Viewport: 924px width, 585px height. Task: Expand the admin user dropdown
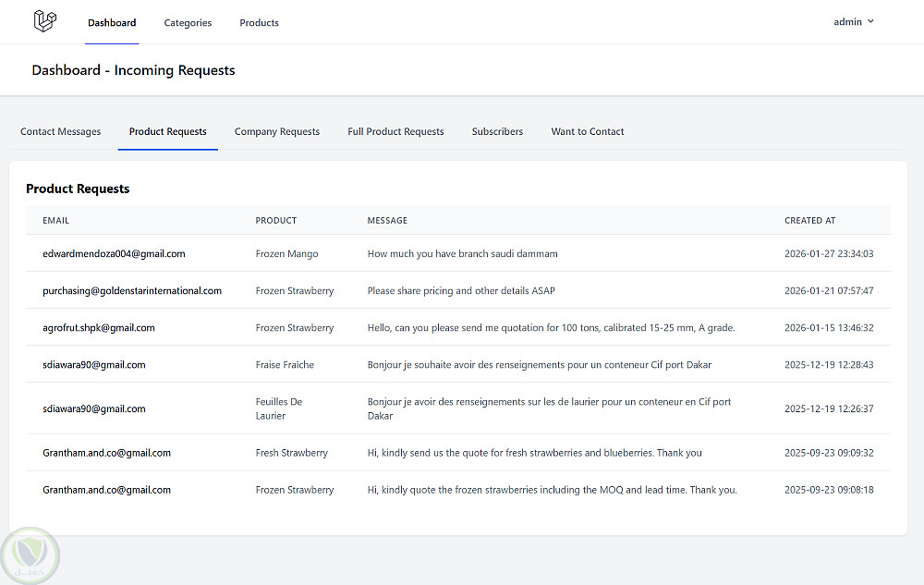point(853,22)
